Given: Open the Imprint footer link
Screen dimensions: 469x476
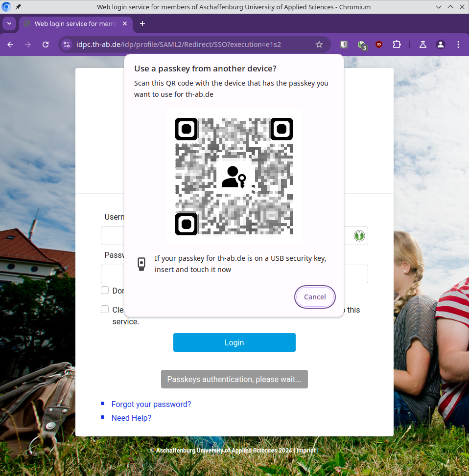Looking at the screenshot, I should [x=306, y=451].
